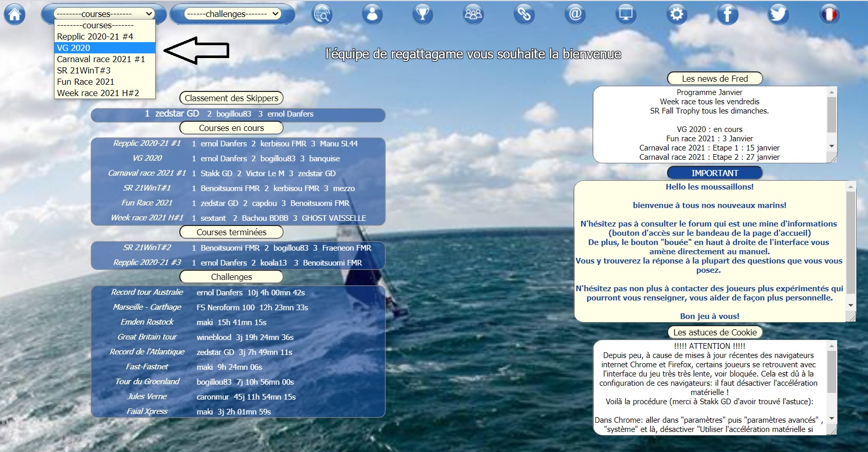Select Repplic 2020-21 #4 in courses list
Image resolution: width=868 pixels, height=452 pixels.
pyautogui.click(x=105, y=36)
